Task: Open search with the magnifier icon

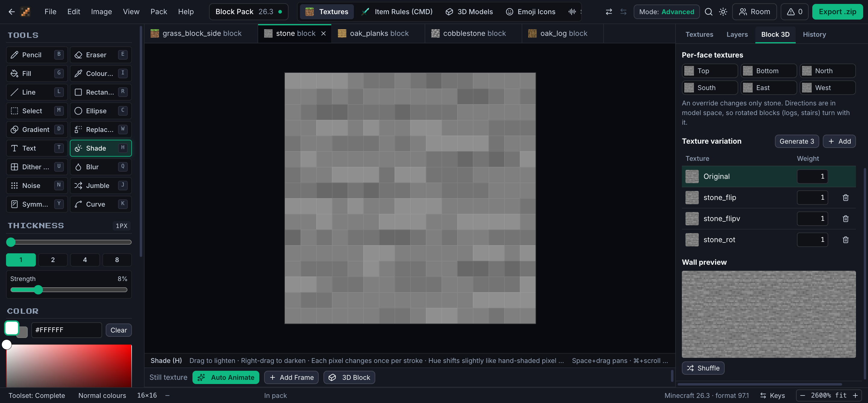Action: pos(708,12)
